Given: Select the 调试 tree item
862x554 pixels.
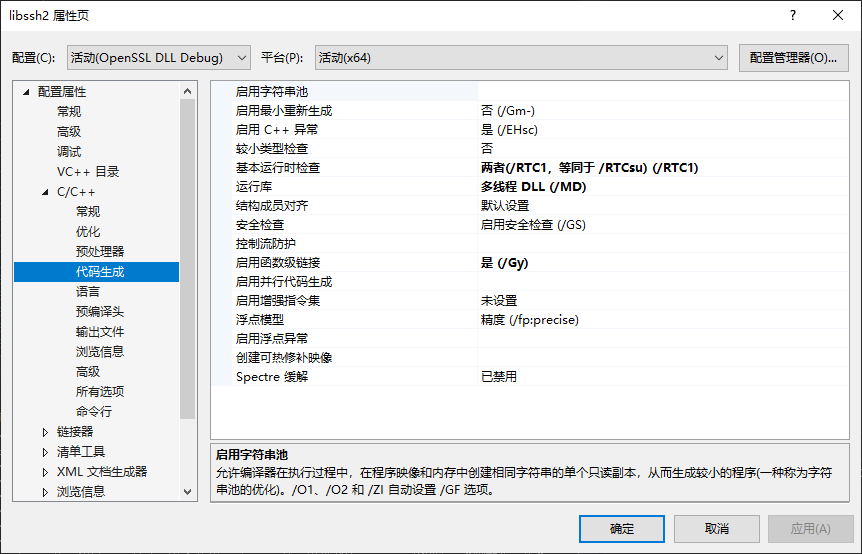Looking at the screenshot, I should tap(69, 152).
